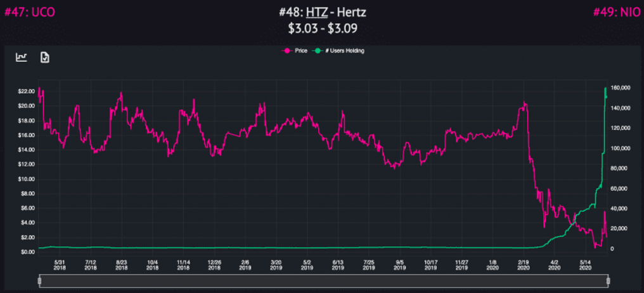Click the $3.03 - $3.09 price range text

[322, 29]
